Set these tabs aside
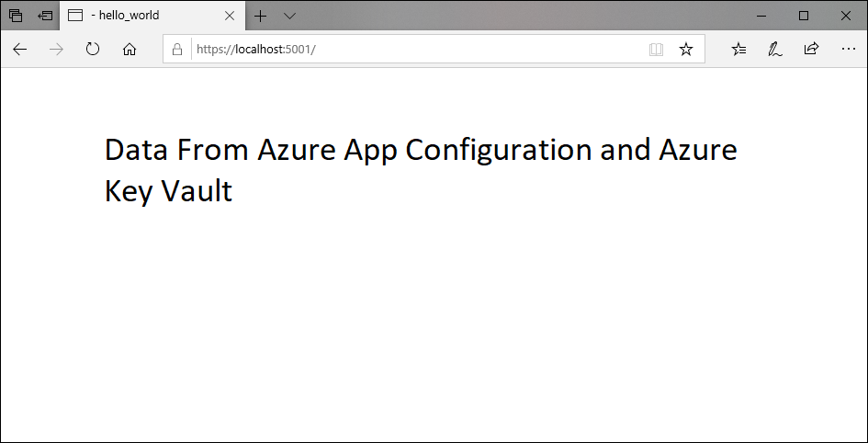The image size is (868, 443). 44,16
